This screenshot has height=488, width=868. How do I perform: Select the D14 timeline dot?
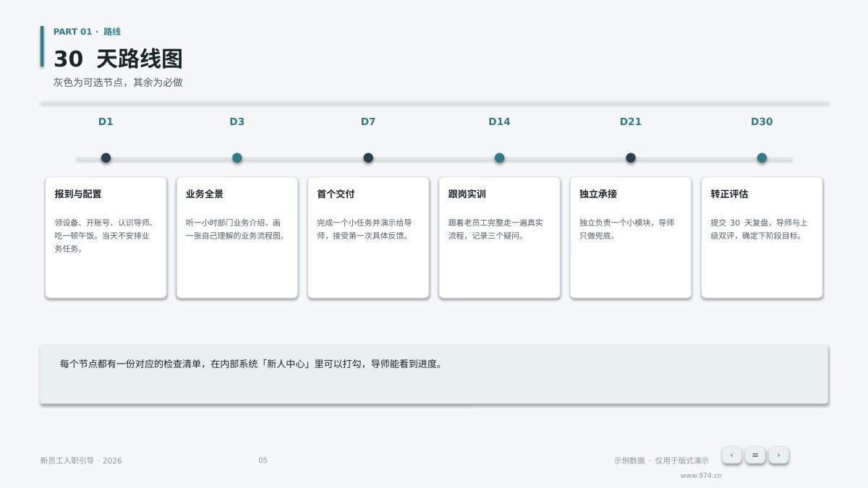tap(499, 158)
